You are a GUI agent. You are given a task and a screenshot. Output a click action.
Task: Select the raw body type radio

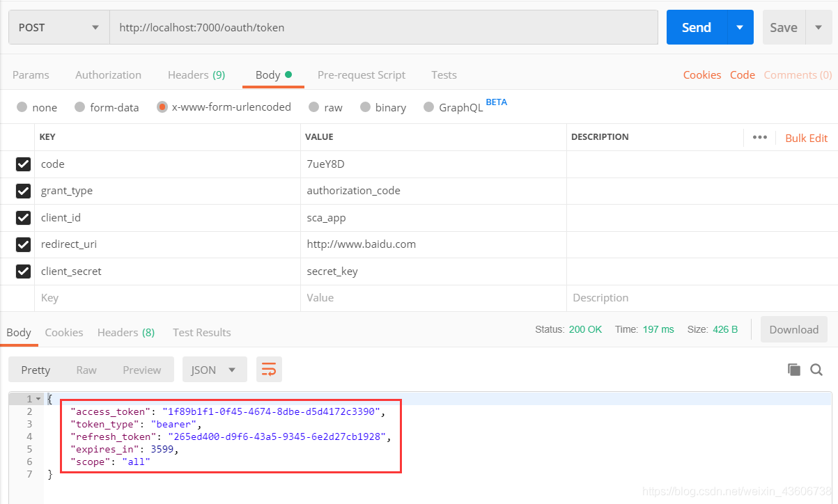[313, 107]
